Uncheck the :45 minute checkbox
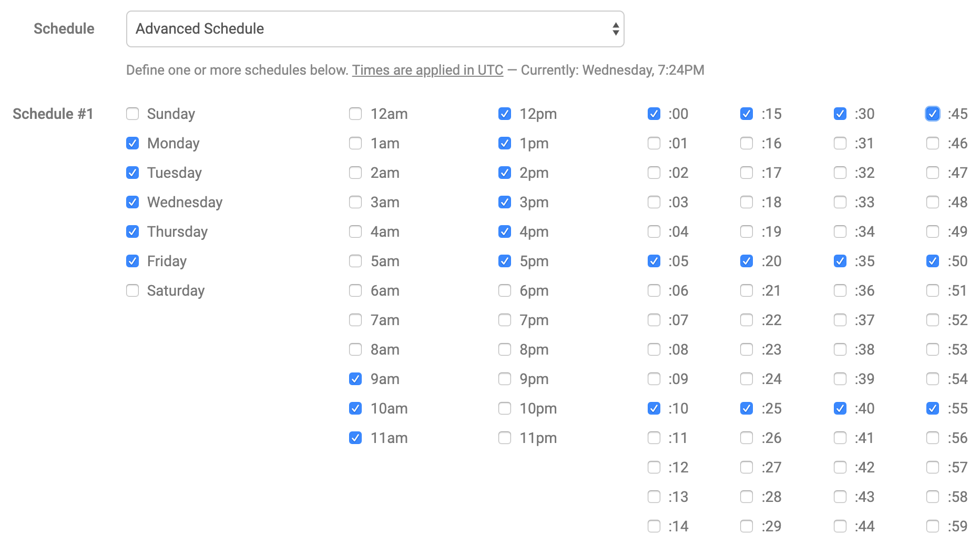Screen dimensions: 980x544 click(933, 114)
